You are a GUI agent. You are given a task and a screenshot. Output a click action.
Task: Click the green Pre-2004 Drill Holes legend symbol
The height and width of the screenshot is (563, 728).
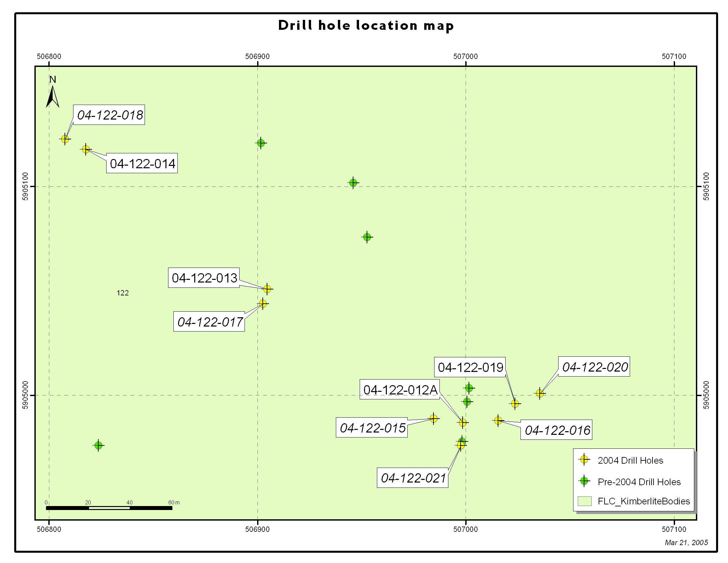[584, 481]
